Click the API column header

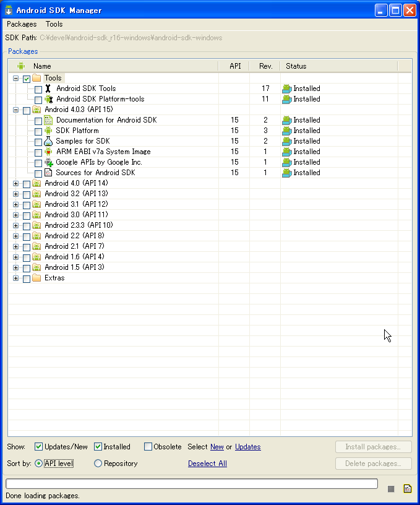tap(234, 66)
